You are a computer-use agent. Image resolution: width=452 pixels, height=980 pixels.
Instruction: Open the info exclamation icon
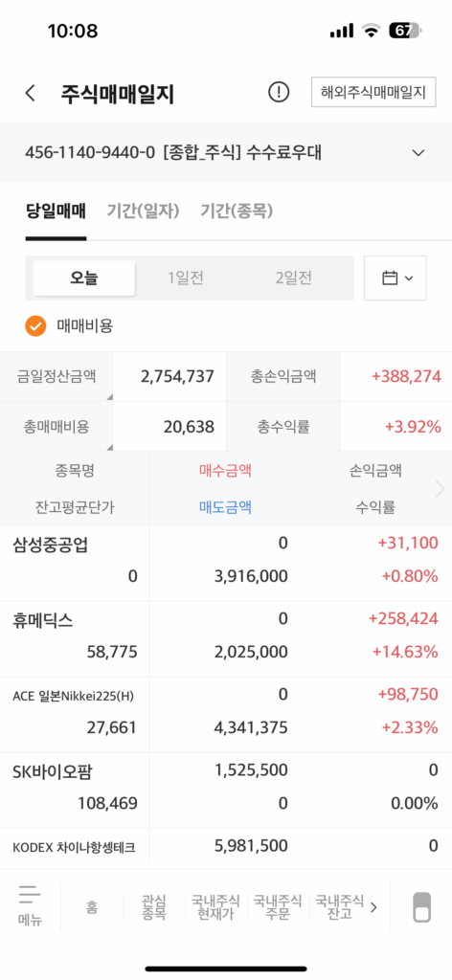pyautogui.click(x=279, y=93)
